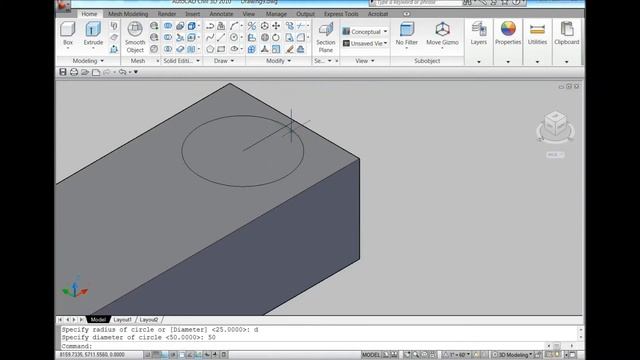640x360 pixels.
Task: Open the 3D Modeling workspace dropdown
Action: 512,355
